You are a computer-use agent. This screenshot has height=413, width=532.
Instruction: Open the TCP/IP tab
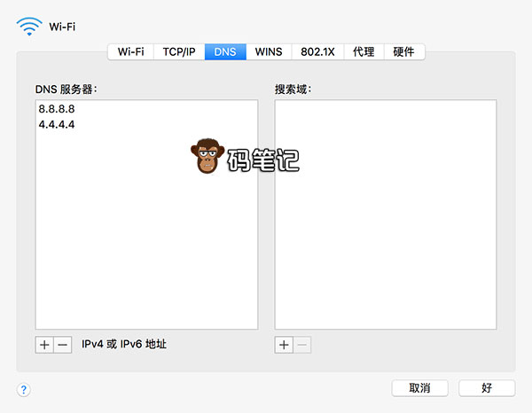click(x=179, y=52)
